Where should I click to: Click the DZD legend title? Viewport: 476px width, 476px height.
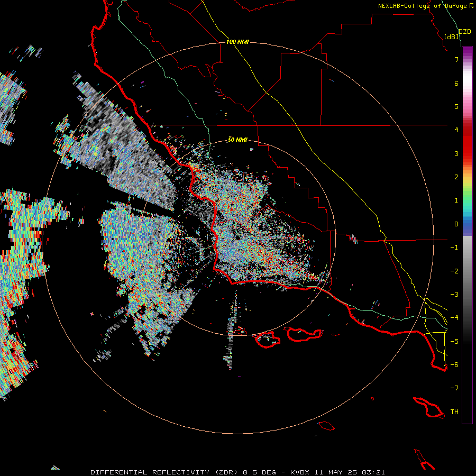tap(464, 32)
